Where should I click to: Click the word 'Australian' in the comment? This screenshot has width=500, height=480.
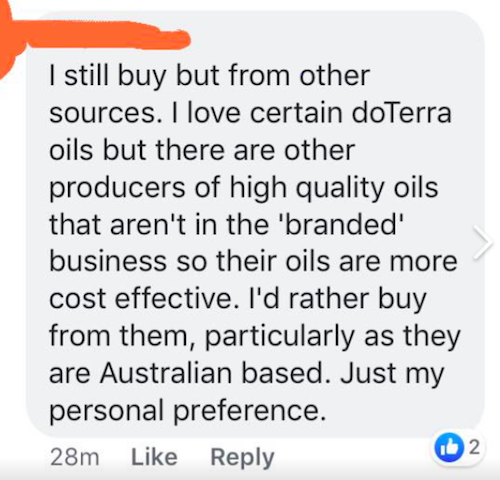tap(166, 373)
